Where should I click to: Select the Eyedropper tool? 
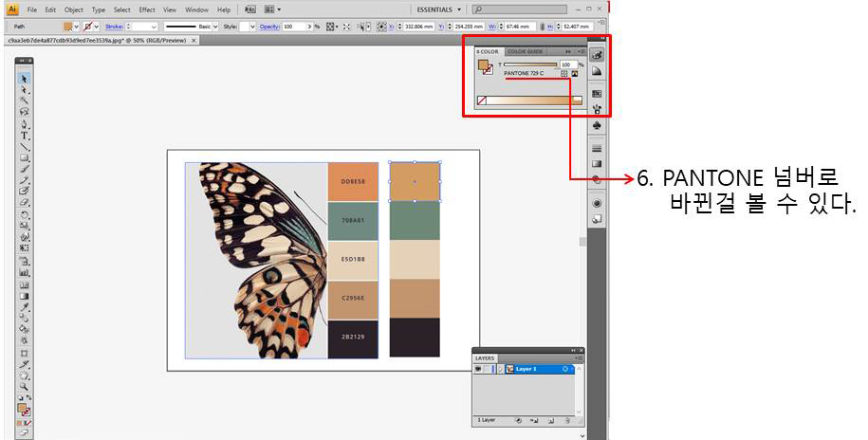click(24, 307)
